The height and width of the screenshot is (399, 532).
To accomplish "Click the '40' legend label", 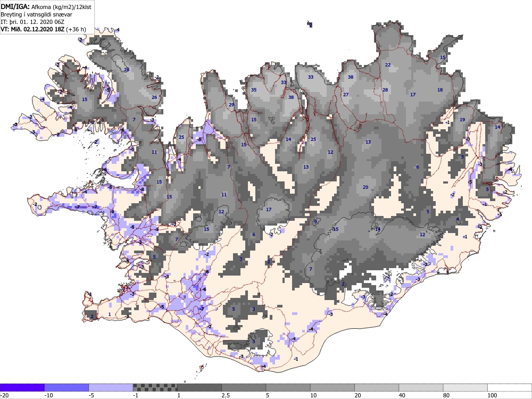I will click(x=402, y=395).
